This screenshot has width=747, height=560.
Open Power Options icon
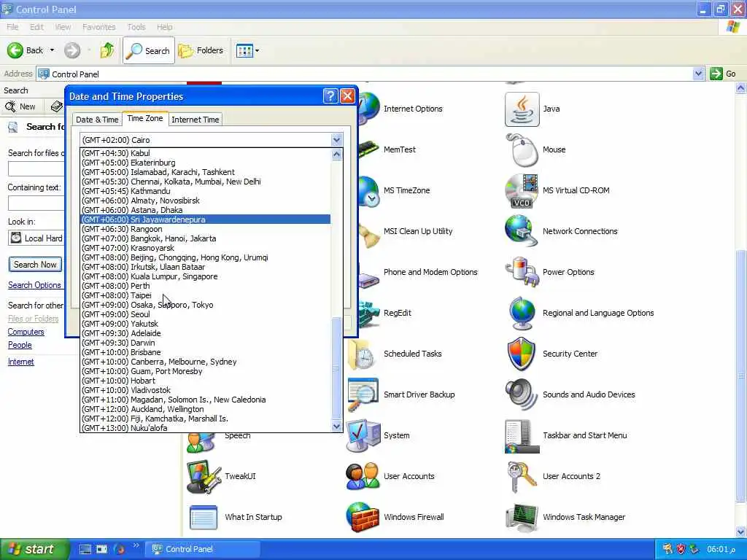coord(522,273)
